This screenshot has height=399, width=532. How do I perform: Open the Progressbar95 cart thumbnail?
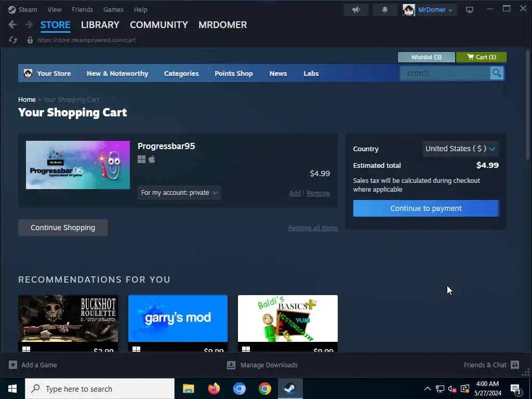[x=78, y=165]
